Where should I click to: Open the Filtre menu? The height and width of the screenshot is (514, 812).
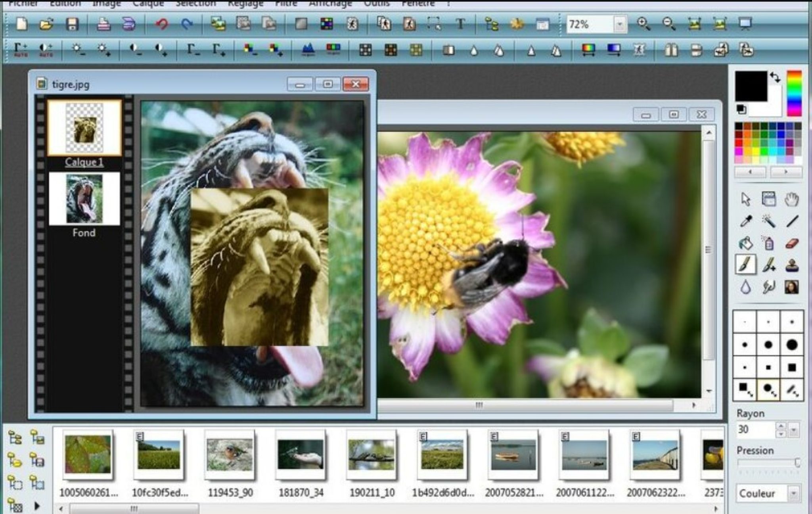click(286, 4)
